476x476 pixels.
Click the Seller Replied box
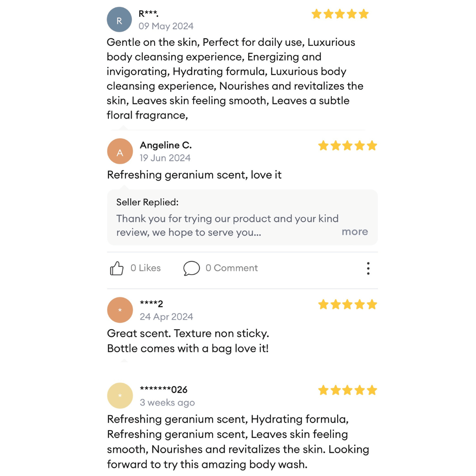click(242, 217)
